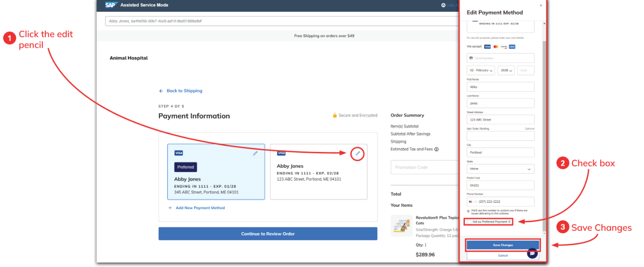
Task: Click the Visa logo under We accept
Action: click(488, 47)
